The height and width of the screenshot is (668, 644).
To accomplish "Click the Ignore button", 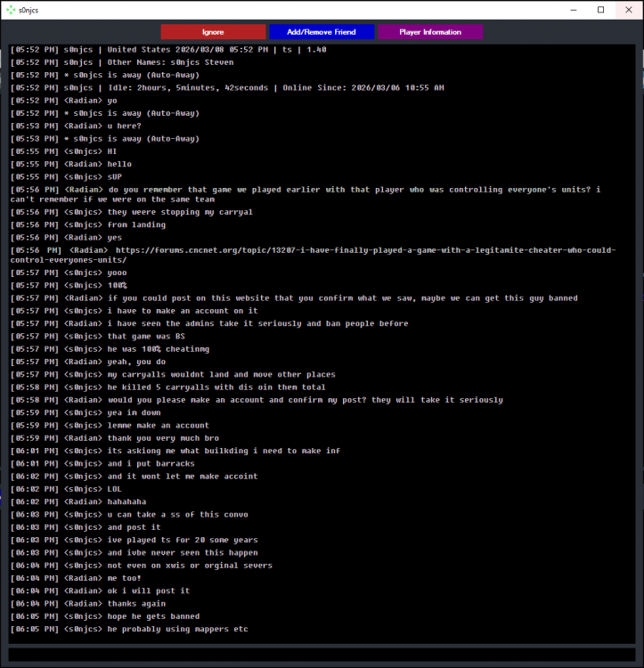I will pos(213,32).
